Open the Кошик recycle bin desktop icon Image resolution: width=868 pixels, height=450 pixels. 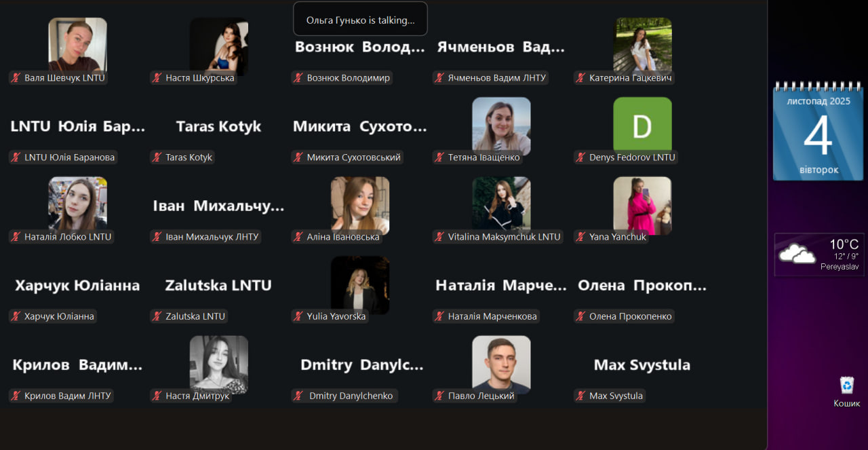(x=847, y=392)
